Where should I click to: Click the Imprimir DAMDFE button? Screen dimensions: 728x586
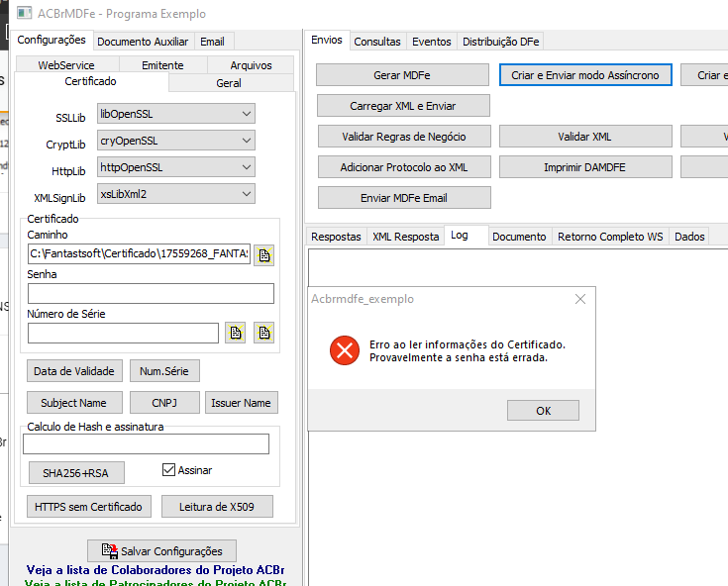pos(585,167)
